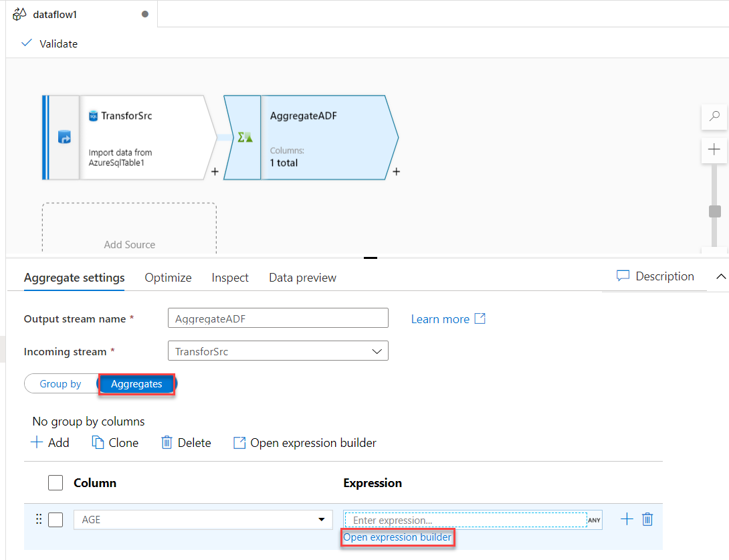Remove the AGE row with trash icon
The height and width of the screenshot is (560, 729).
(647, 519)
